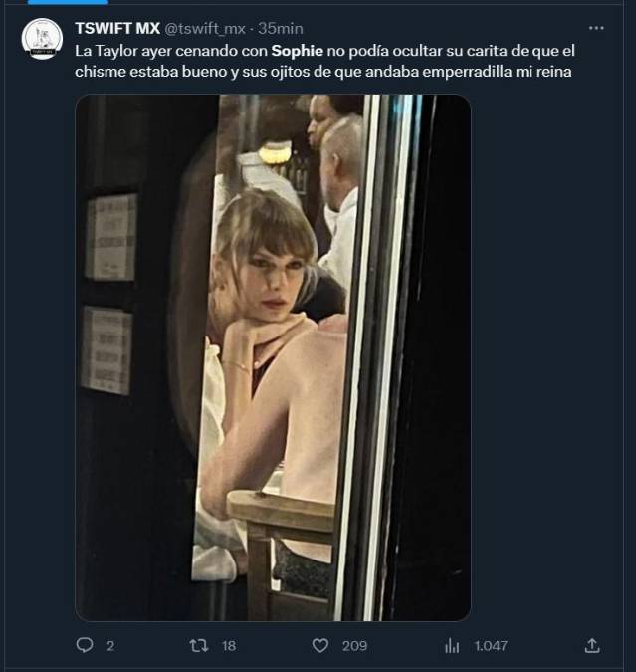The image size is (636, 672).
Task: Share the tweet via the upload arrow icon
Action: pyautogui.click(x=591, y=645)
